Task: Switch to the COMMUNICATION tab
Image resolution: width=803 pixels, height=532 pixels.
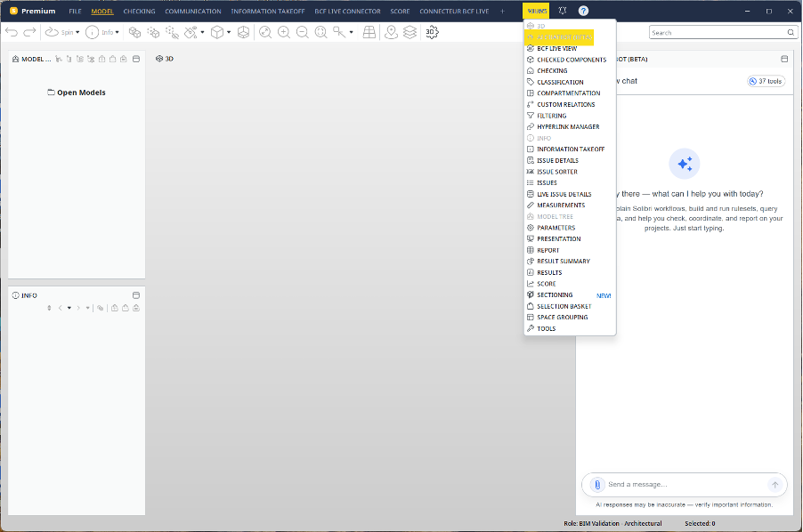Action: click(x=193, y=12)
